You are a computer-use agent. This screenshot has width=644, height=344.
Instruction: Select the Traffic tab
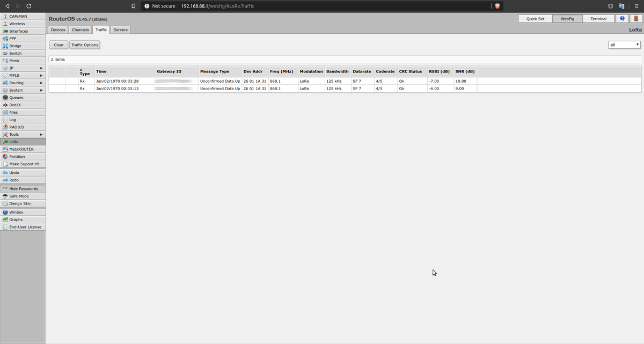tap(101, 30)
